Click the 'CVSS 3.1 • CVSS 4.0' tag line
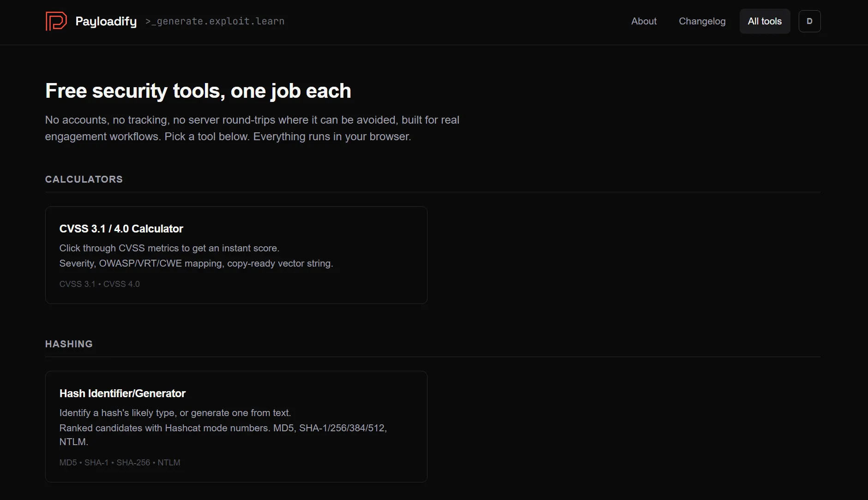868x500 pixels. [x=99, y=284]
